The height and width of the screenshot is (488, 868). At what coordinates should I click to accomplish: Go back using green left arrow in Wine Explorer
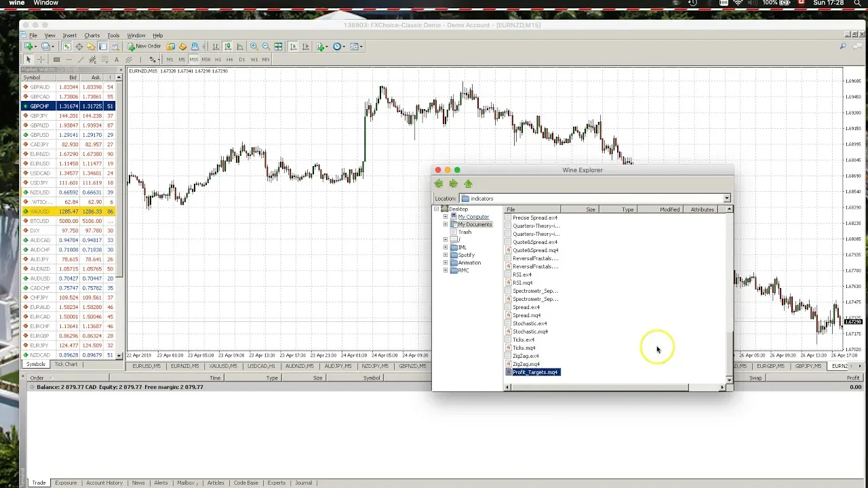click(439, 184)
